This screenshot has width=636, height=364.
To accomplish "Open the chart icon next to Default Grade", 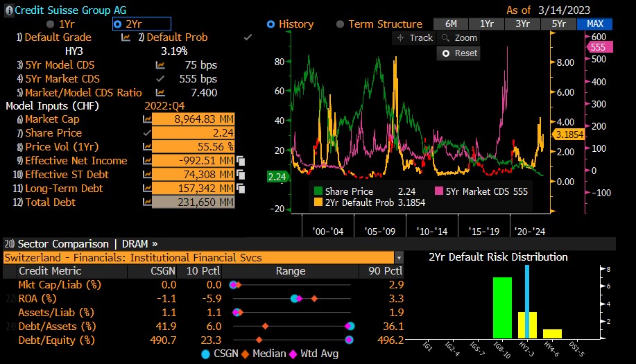I will point(126,37).
